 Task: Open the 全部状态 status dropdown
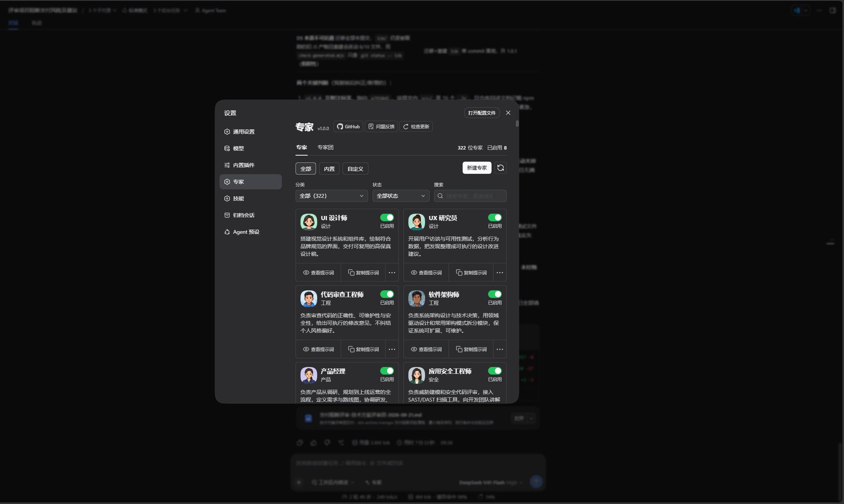coord(401,196)
